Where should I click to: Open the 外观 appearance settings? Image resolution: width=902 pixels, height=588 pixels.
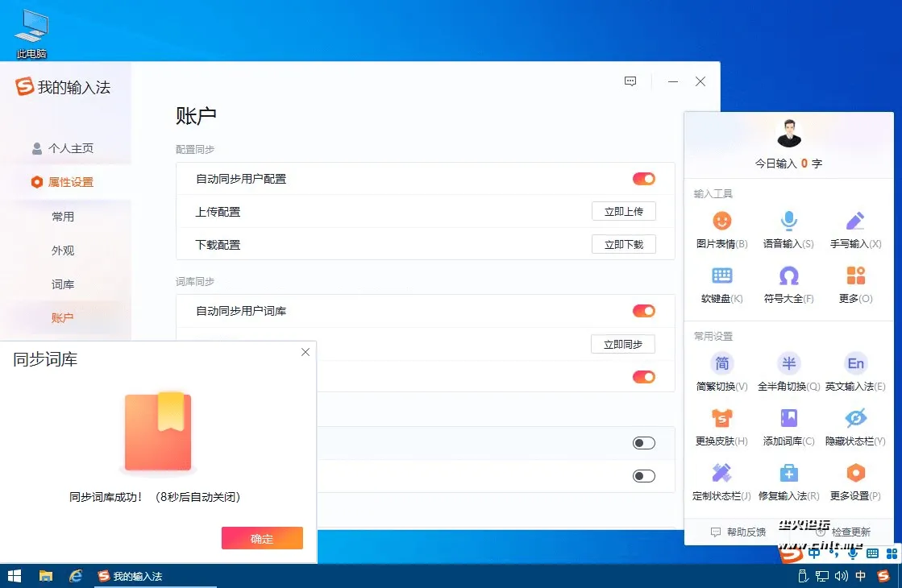[62, 250]
